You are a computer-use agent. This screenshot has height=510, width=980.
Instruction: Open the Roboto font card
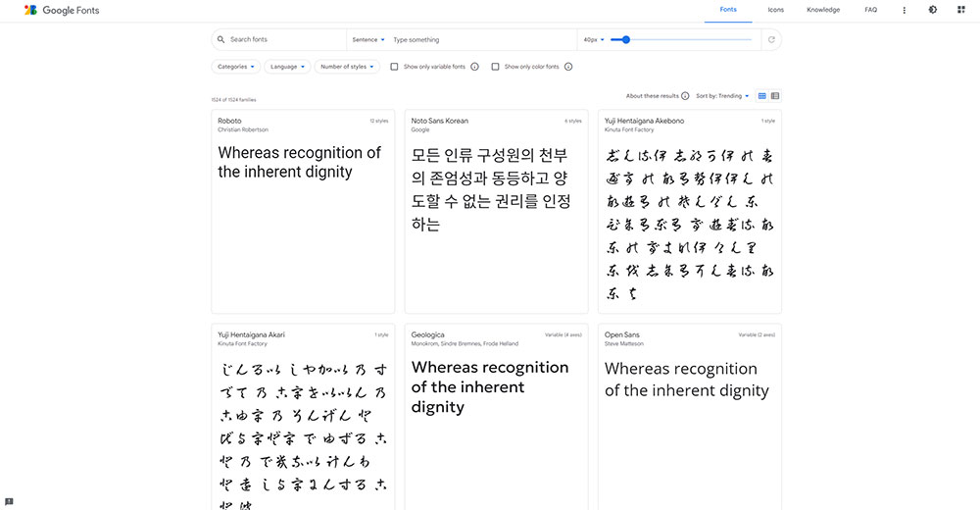point(303,212)
